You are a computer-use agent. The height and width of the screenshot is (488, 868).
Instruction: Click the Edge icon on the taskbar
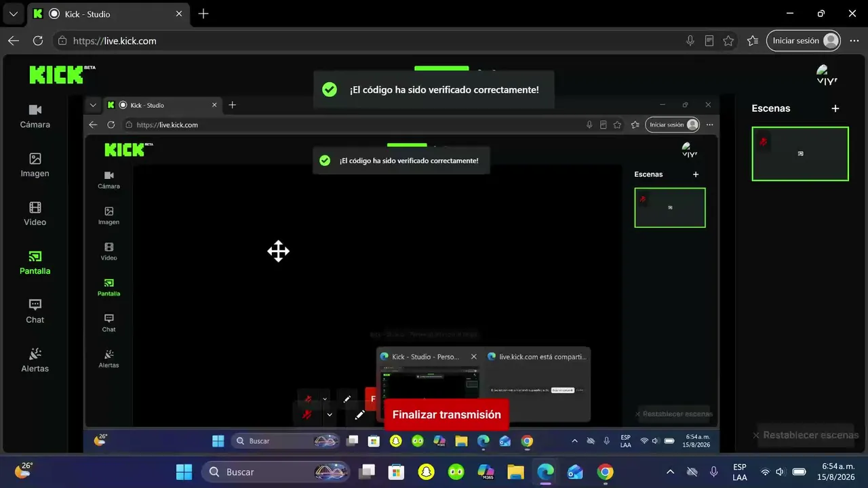[x=545, y=472]
